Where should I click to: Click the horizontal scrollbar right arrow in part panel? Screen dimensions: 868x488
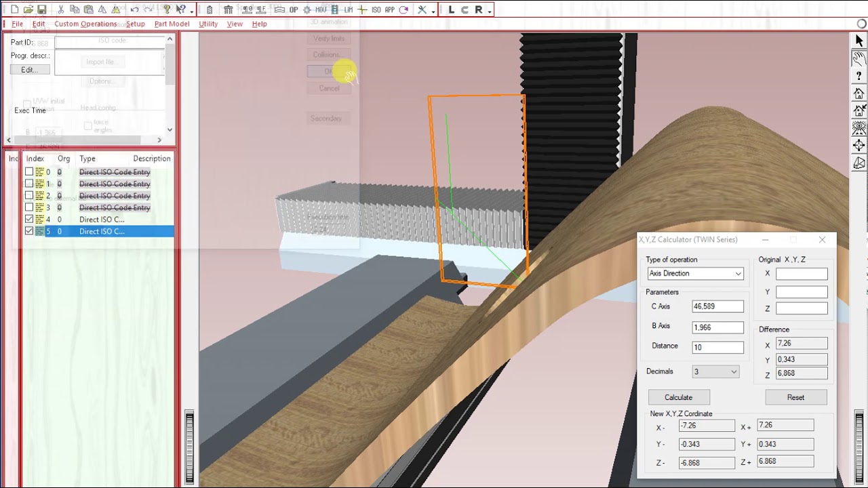point(160,140)
